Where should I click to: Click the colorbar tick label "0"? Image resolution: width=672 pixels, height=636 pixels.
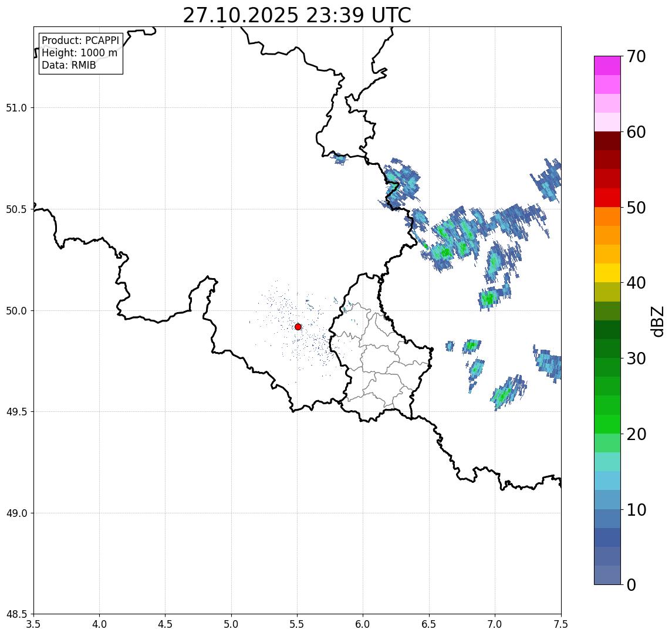[632, 584]
